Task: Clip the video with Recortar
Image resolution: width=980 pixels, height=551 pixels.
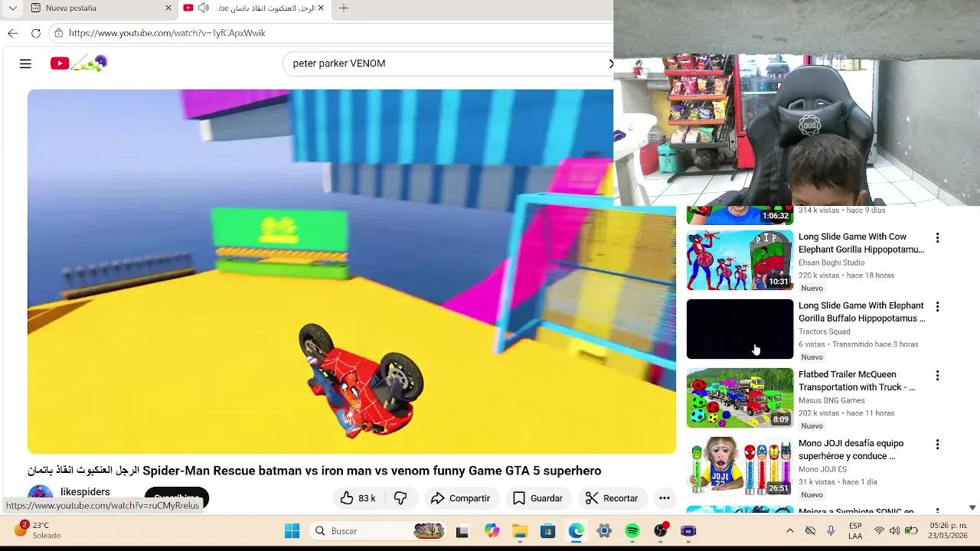Action: coord(612,498)
